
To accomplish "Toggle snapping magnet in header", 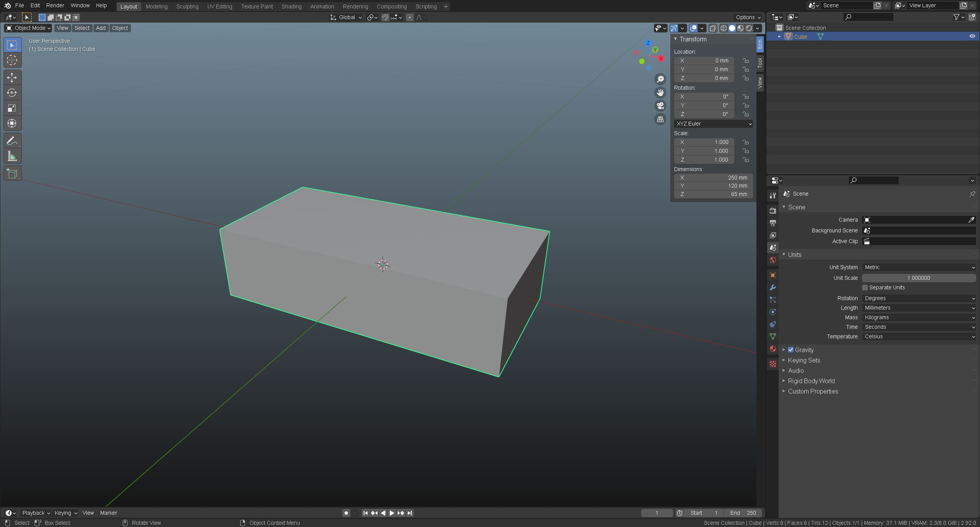I will point(385,17).
